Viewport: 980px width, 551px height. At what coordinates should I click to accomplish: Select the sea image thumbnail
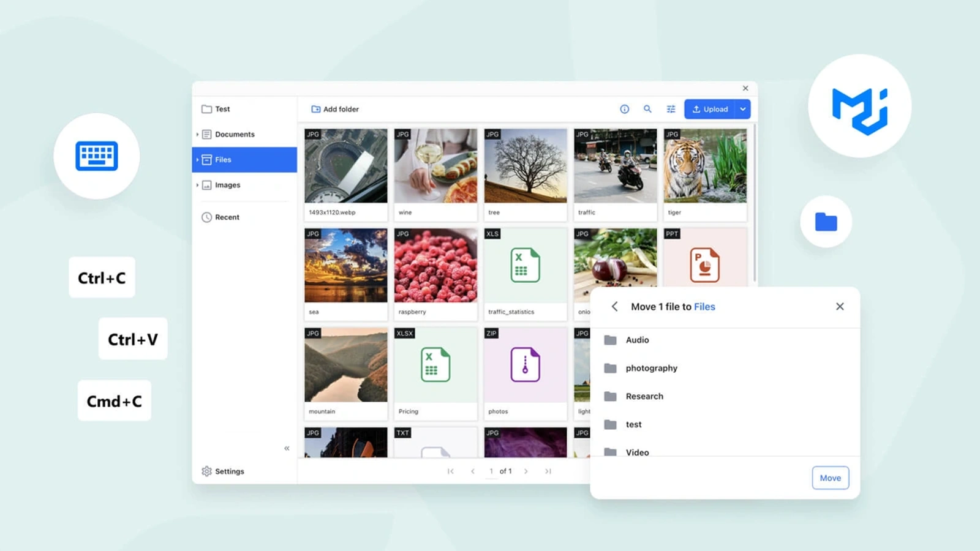click(x=346, y=265)
